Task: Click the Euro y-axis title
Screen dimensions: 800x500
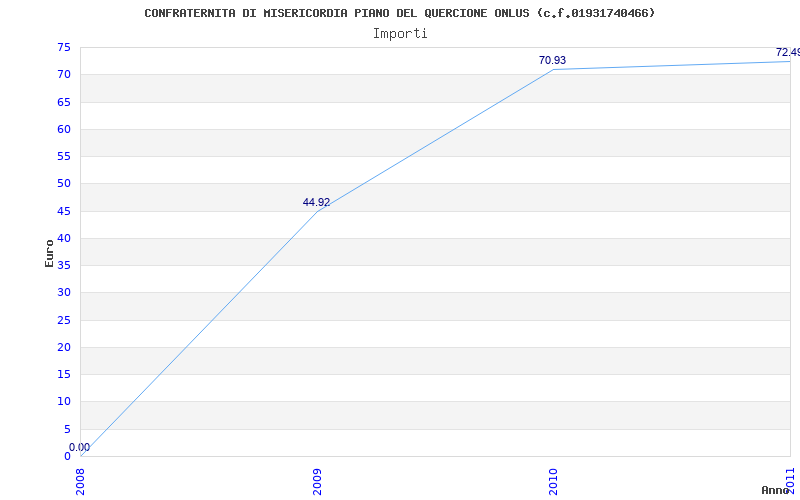Action: [x=49, y=253]
